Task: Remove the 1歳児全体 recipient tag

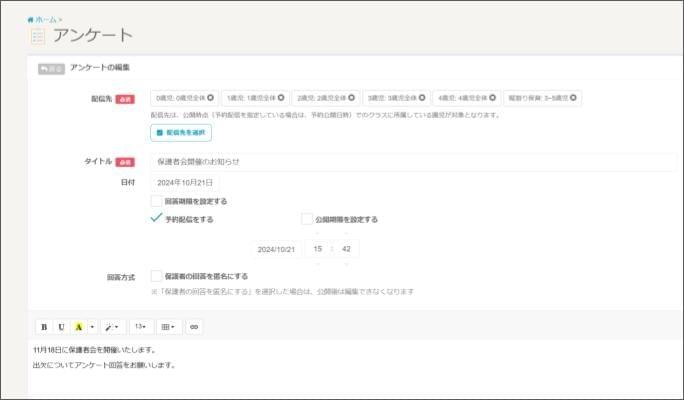Action: click(281, 98)
